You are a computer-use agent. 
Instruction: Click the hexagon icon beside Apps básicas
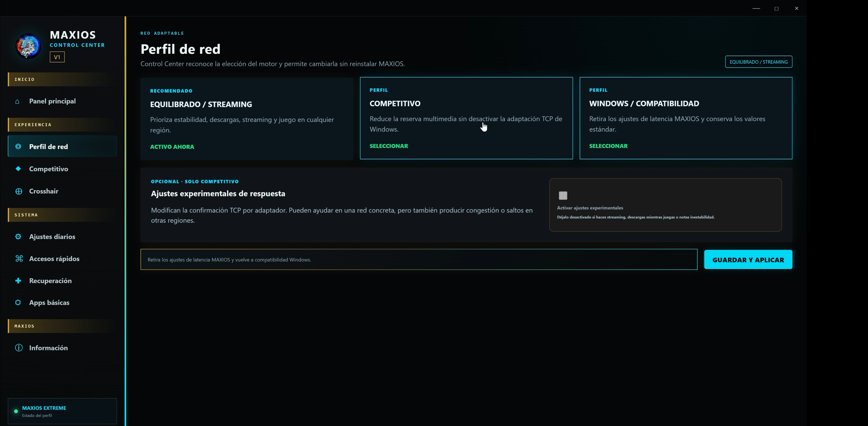click(x=18, y=303)
